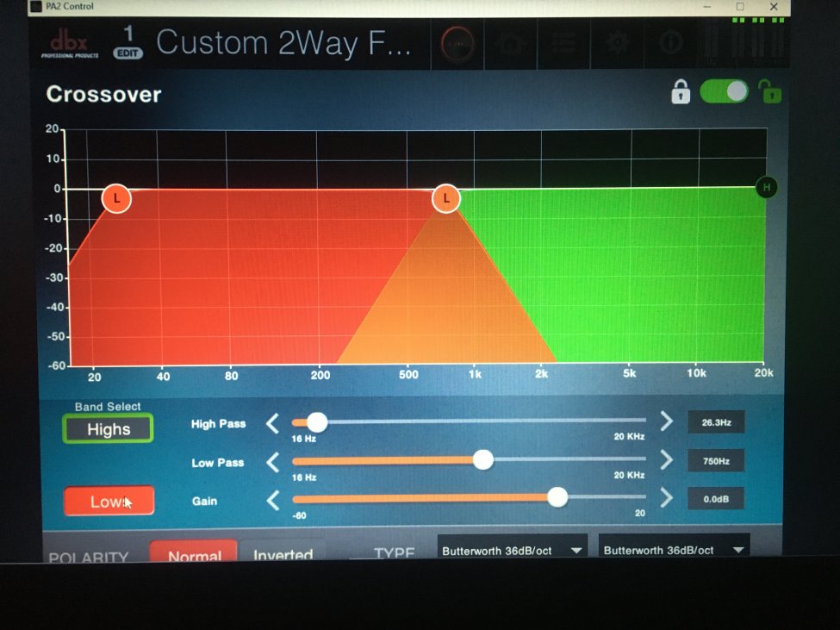The width and height of the screenshot is (840, 630).
Task: Minimize the PA2 Control window
Action: tap(707, 6)
